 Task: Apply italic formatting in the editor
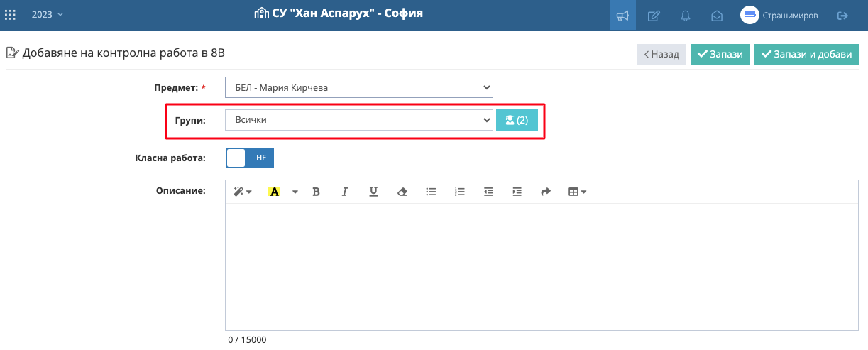[x=345, y=192]
